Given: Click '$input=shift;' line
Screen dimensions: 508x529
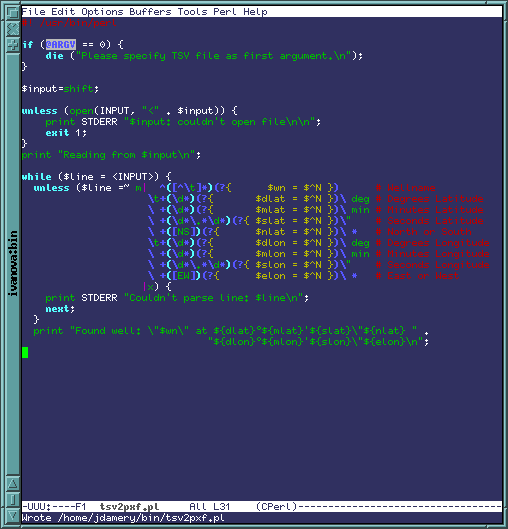Looking at the screenshot, I should pos(60,89).
